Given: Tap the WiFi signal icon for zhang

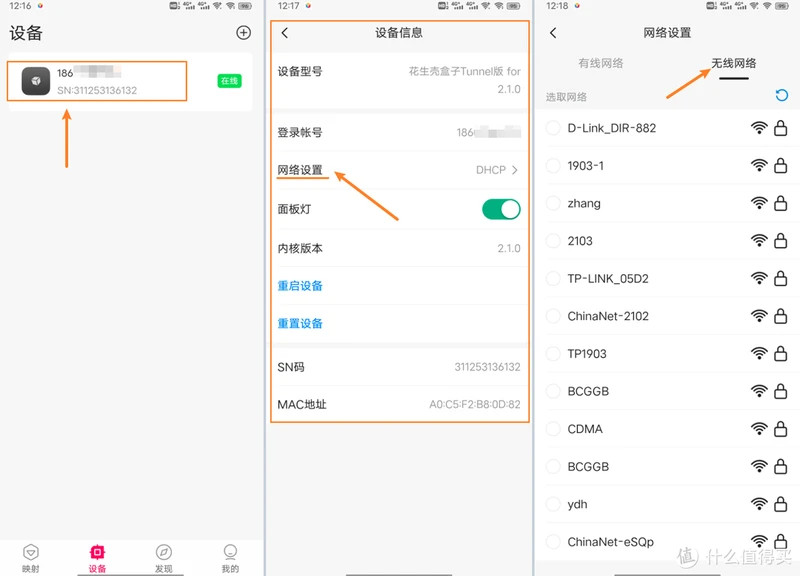Looking at the screenshot, I should [759, 203].
